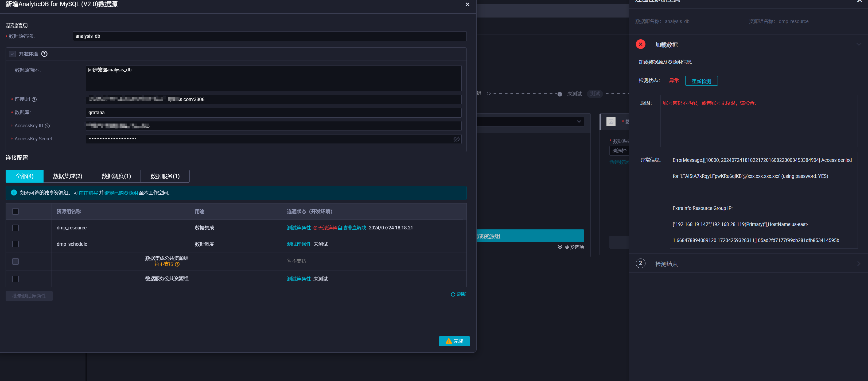Click the 连接Url input field

click(274, 99)
